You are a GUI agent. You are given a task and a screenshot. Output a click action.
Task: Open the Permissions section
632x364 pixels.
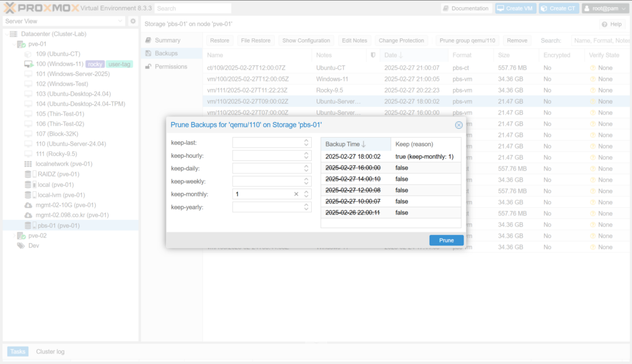(x=170, y=67)
